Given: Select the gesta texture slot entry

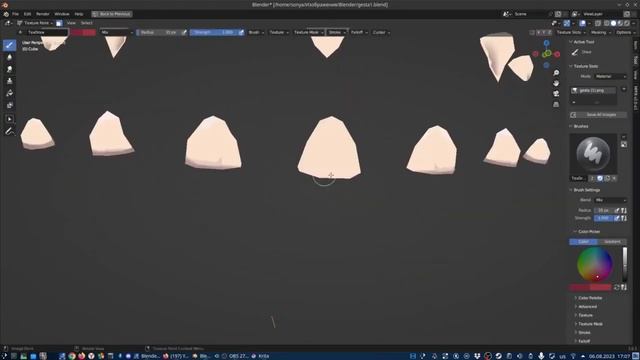Looking at the screenshot, I should 593,90.
